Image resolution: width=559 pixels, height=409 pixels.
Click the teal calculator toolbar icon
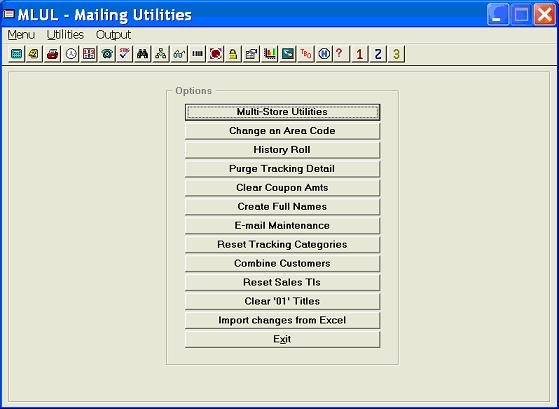tap(16, 54)
